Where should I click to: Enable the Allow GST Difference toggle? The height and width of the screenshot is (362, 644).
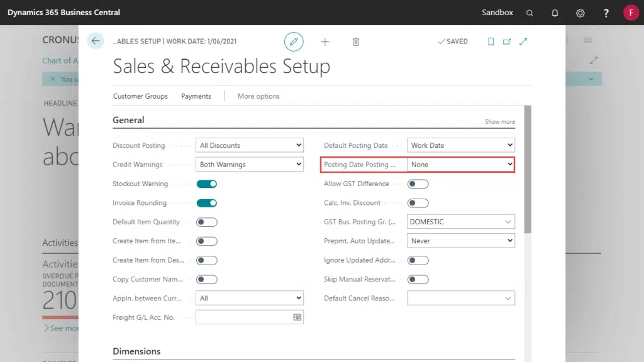[x=418, y=184]
